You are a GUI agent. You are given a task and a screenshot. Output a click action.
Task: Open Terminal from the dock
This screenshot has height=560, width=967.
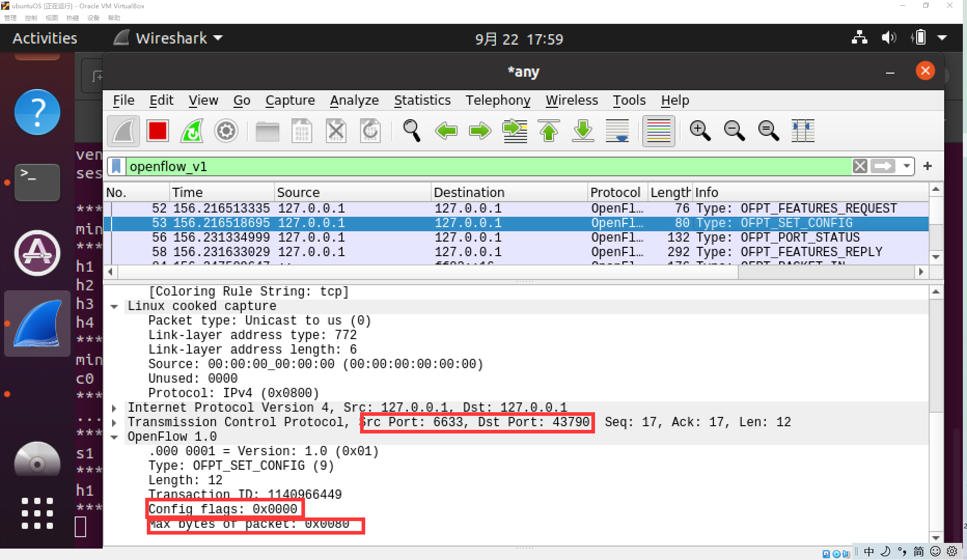coord(37,183)
